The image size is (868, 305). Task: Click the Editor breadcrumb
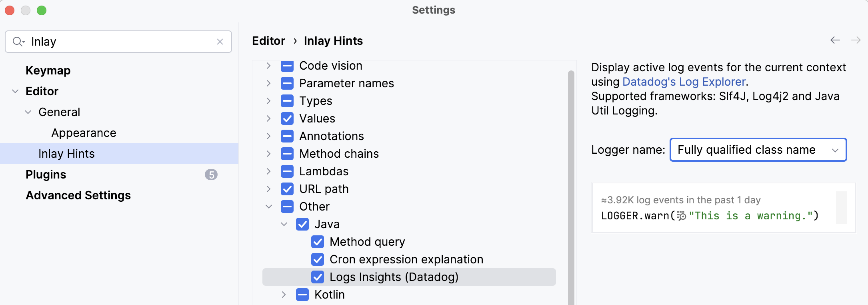(x=268, y=41)
